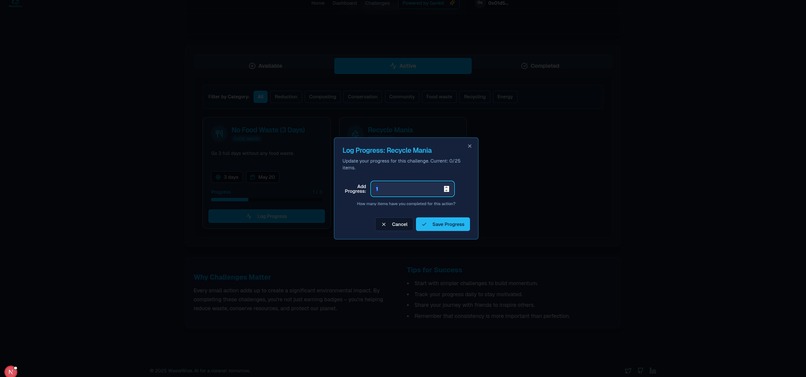Click the Log Progress: Recycle Mania title
Screen dimensions: 806x377
click(x=387, y=150)
